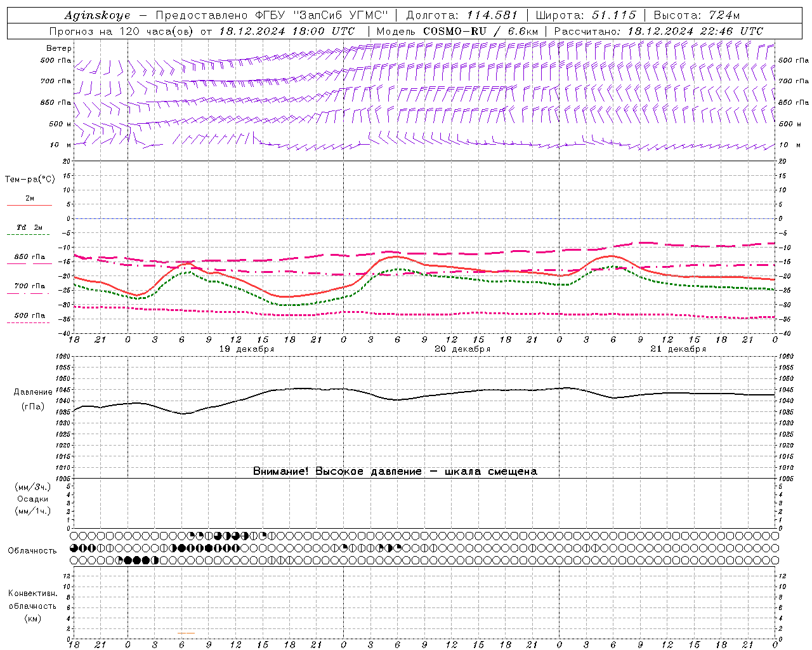Click the (гПа) unit label under Давление
The width and height of the screenshot is (812, 650).
(33, 407)
